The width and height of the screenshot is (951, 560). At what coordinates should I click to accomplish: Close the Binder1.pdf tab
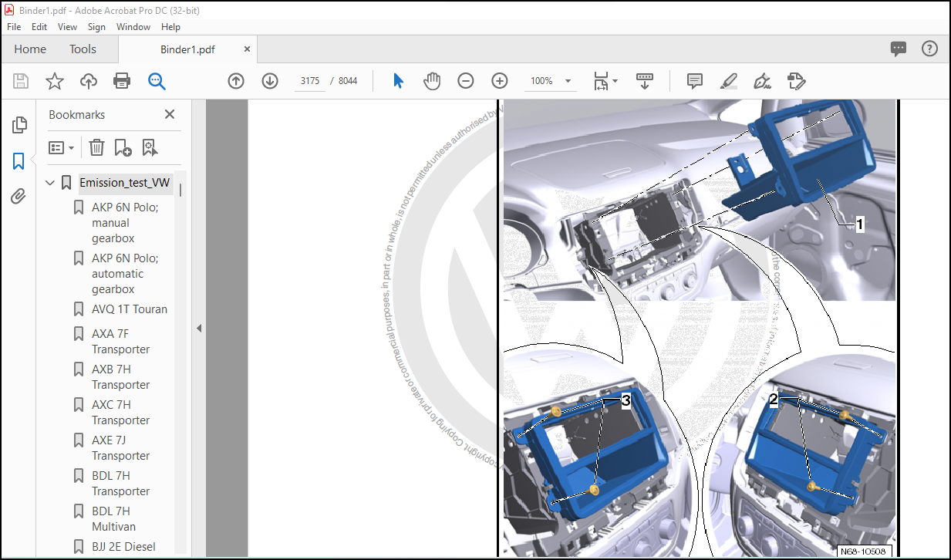point(248,49)
